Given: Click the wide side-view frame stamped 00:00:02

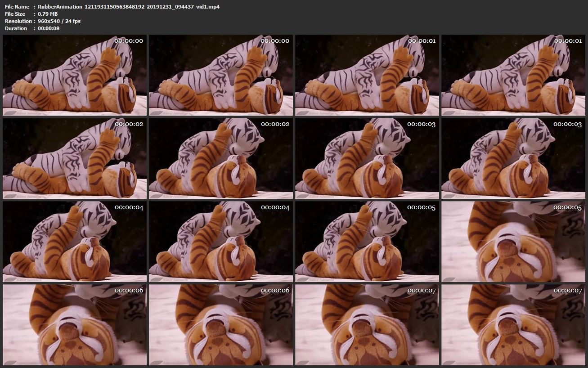Looking at the screenshot, I should click(75, 158).
